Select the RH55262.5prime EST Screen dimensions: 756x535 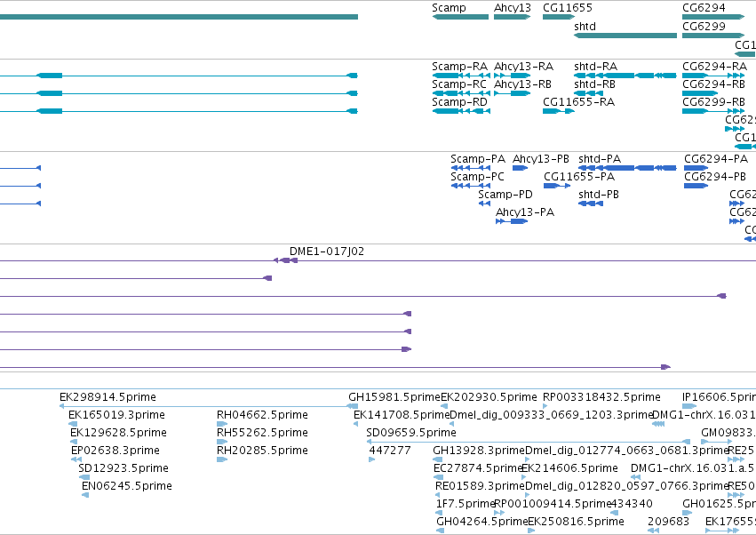(222, 442)
